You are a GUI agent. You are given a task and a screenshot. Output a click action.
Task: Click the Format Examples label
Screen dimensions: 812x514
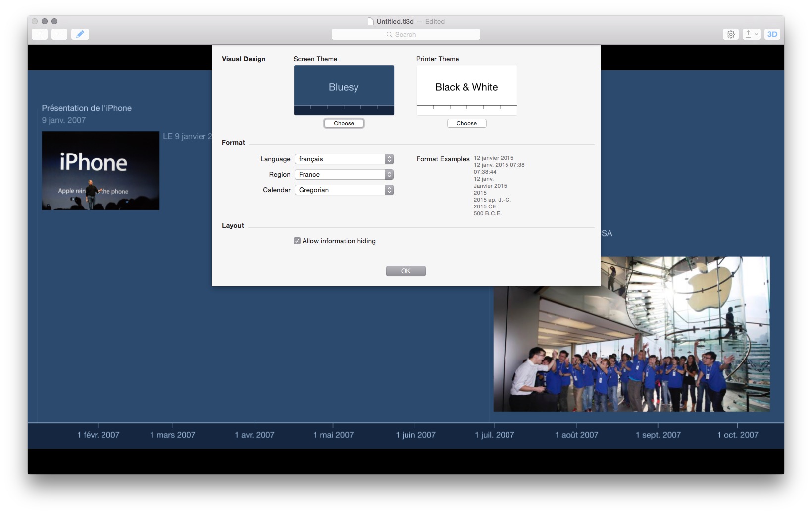pos(443,159)
